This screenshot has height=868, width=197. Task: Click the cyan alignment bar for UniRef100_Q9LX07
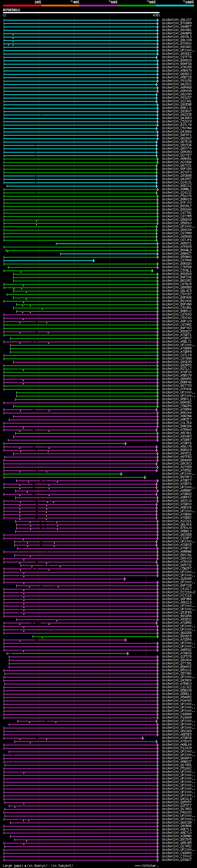pos(81,20)
